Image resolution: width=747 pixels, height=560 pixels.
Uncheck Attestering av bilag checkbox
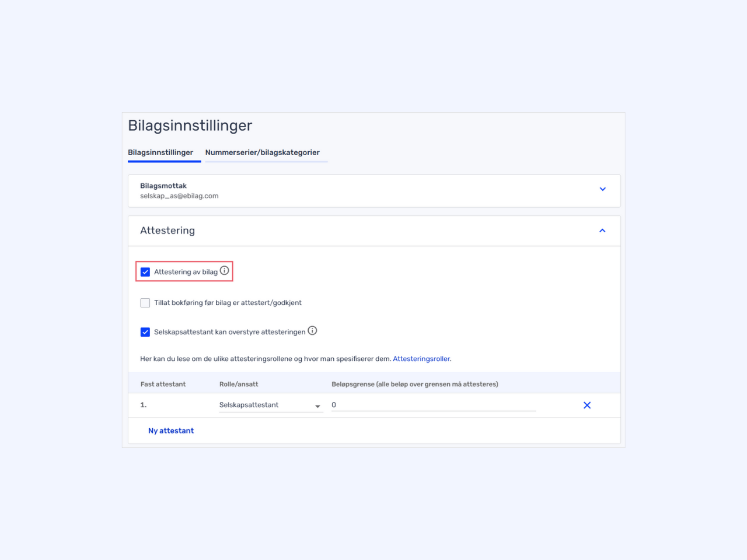click(145, 272)
